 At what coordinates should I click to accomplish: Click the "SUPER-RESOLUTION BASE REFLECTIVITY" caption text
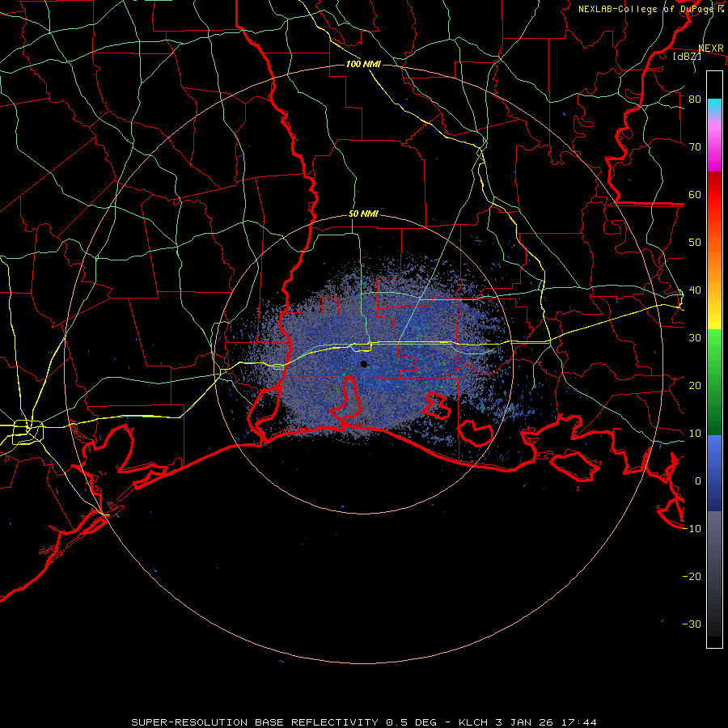[x=255, y=722]
